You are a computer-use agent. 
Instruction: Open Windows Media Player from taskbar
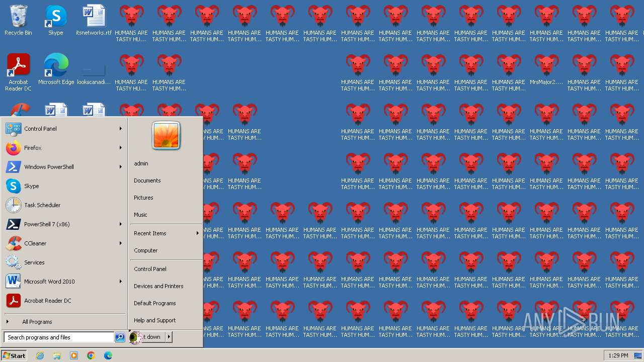coord(74,355)
